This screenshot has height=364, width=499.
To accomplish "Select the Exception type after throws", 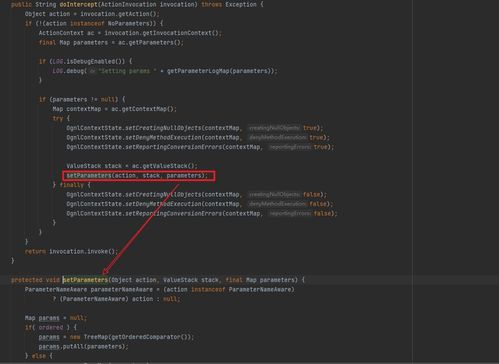I will pyautogui.click(x=241, y=5).
